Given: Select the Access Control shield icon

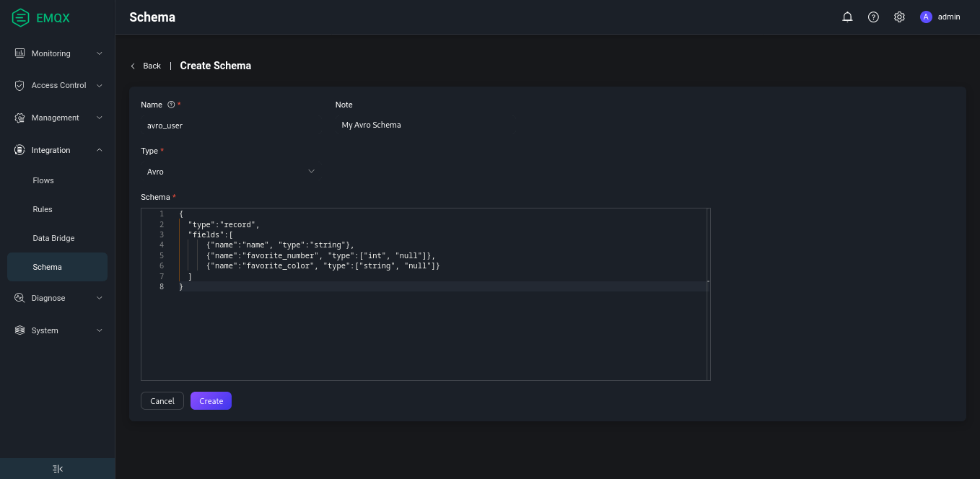Looking at the screenshot, I should (19, 85).
